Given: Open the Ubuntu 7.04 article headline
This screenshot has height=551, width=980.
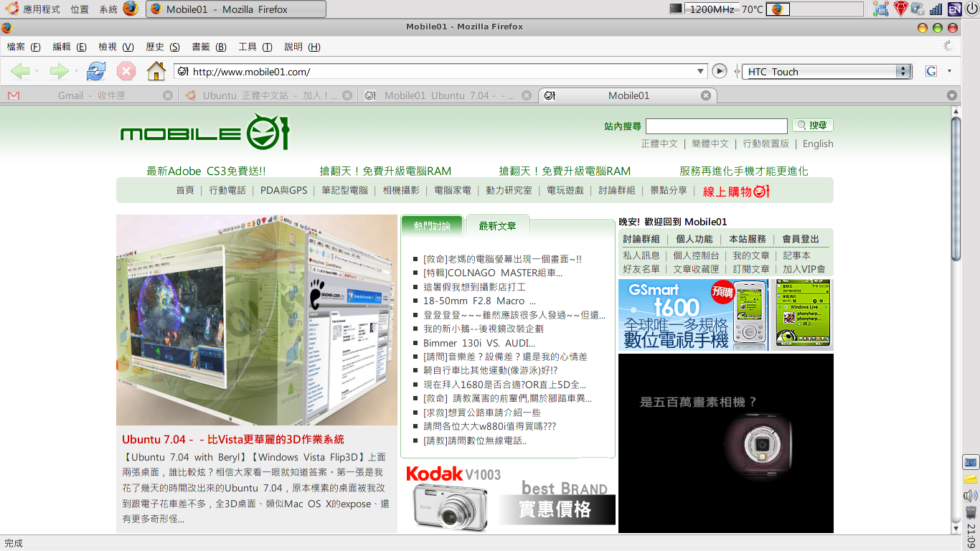Looking at the screenshot, I should coord(233,439).
